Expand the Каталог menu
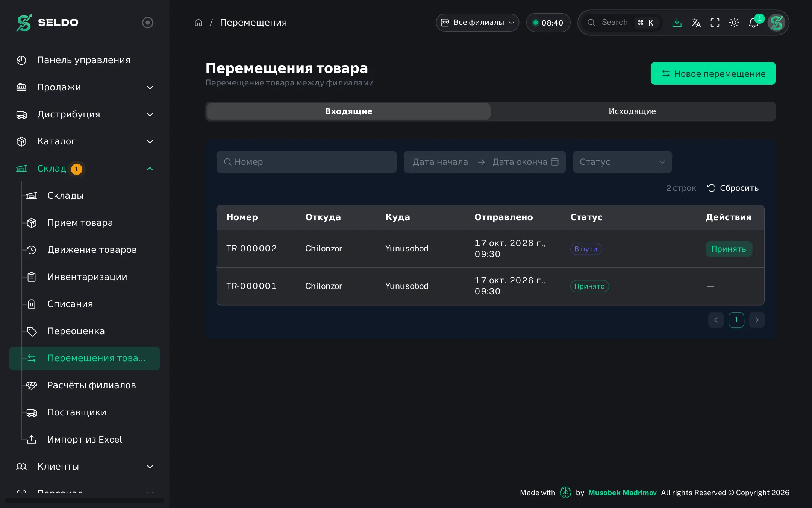This screenshot has width=812, height=508. tap(85, 141)
